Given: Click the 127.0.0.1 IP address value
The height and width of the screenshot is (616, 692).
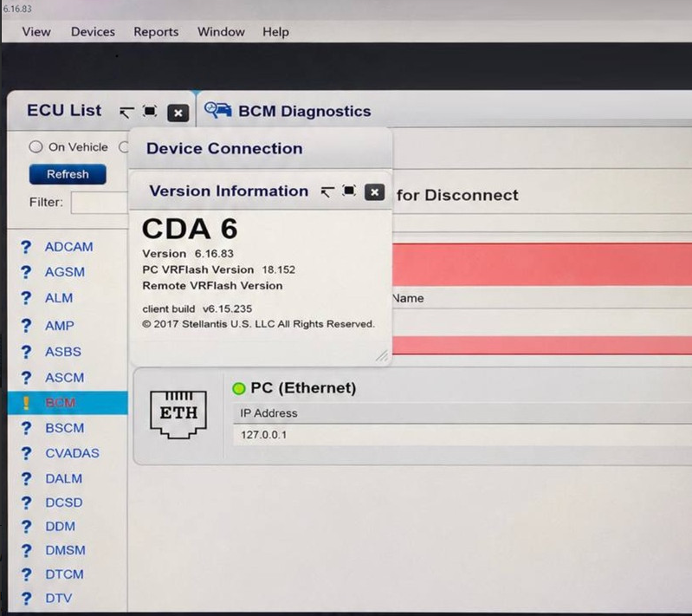Looking at the screenshot, I should [x=263, y=435].
